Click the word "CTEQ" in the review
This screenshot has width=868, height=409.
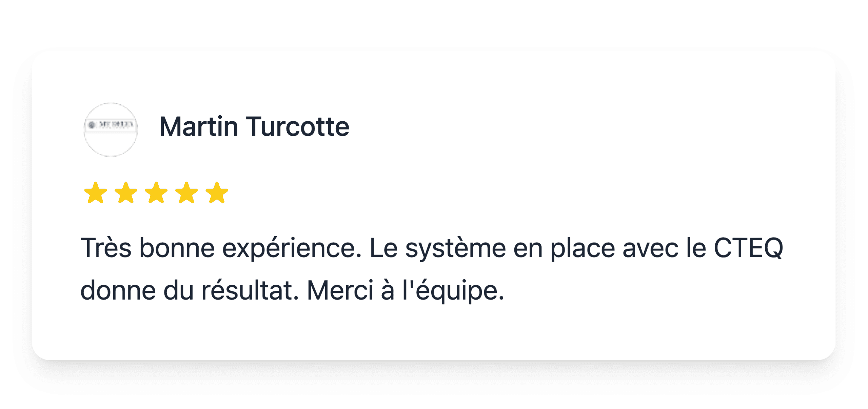(748, 248)
